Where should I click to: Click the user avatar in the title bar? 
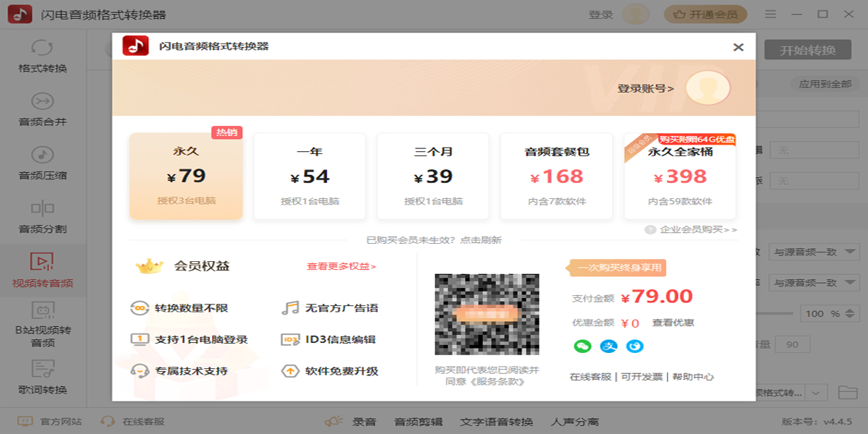(636, 14)
